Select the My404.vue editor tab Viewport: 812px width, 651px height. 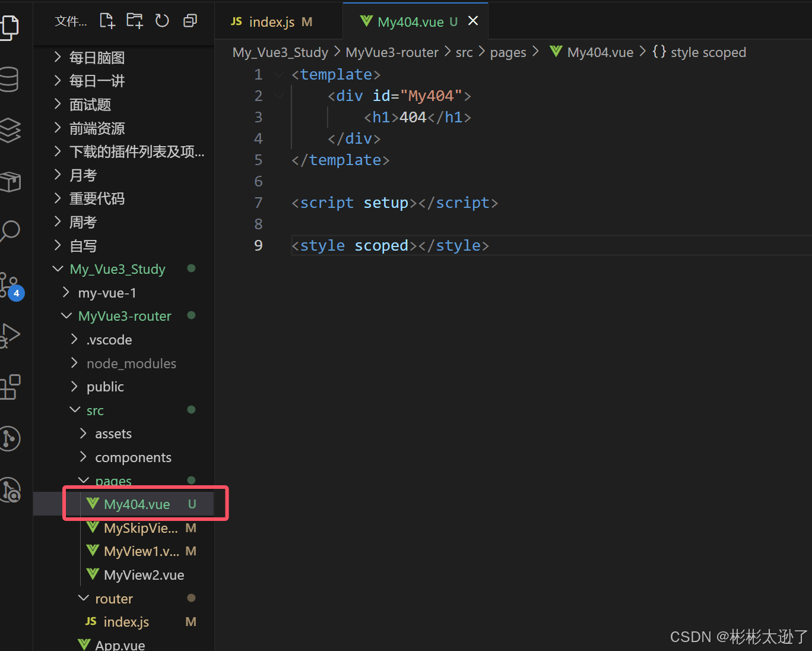[x=410, y=22]
